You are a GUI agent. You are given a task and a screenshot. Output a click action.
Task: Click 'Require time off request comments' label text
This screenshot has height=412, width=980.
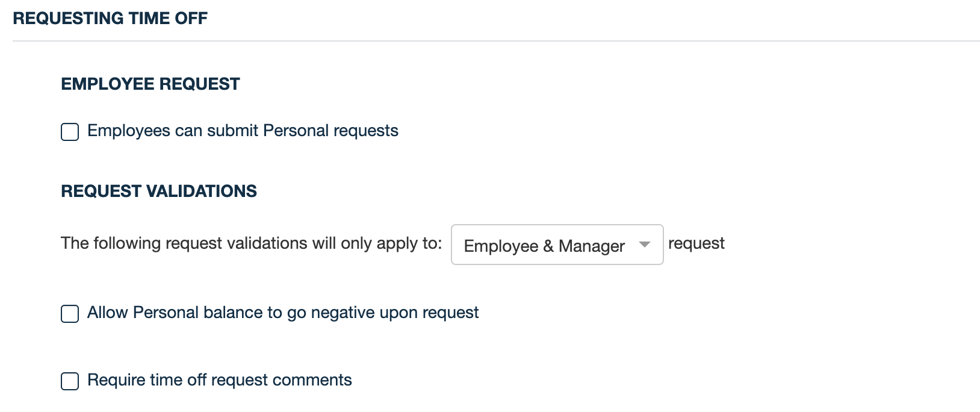[219, 380]
